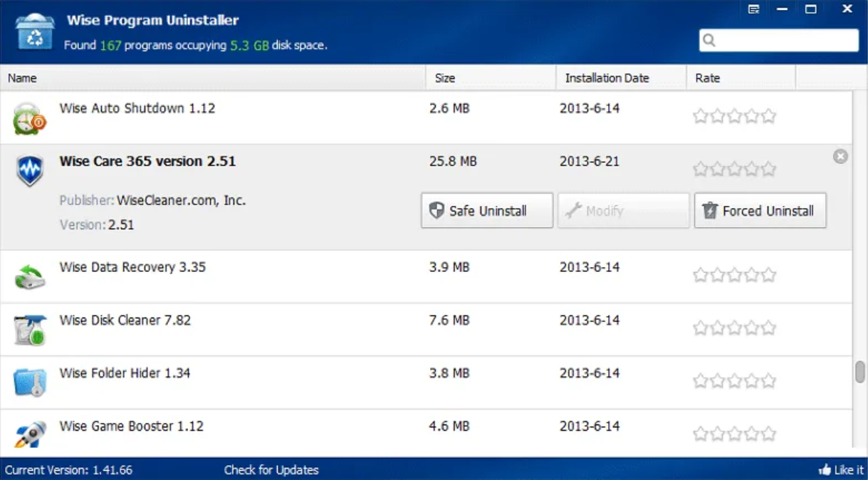The height and width of the screenshot is (480, 868).
Task: Click Safe Uninstall for Wise Care 365
Action: (487, 210)
